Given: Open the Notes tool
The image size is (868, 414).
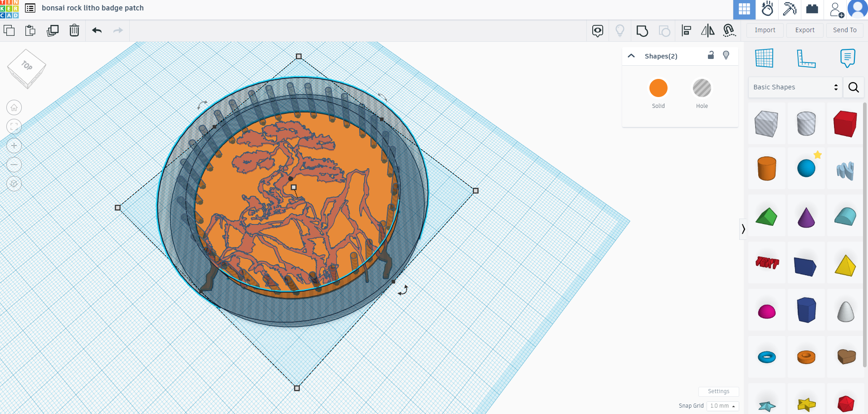Looking at the screenshot, I should tap(848, 59).
